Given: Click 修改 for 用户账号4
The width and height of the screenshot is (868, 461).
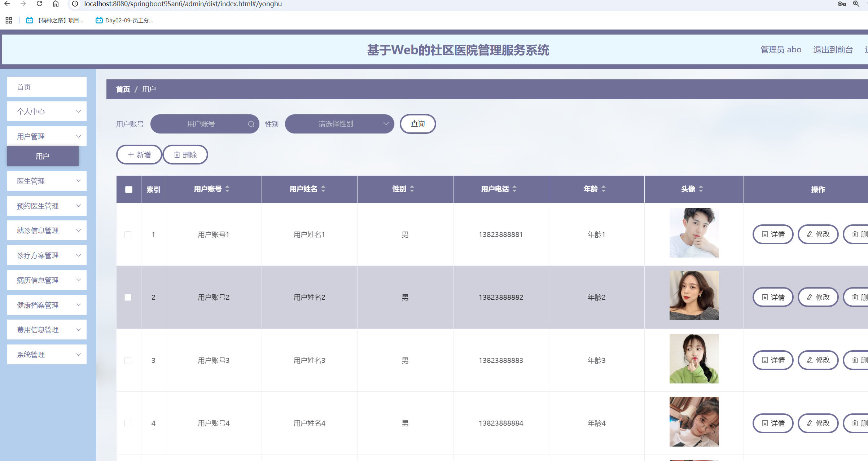Looking at the screenshot, I should 818,423.
